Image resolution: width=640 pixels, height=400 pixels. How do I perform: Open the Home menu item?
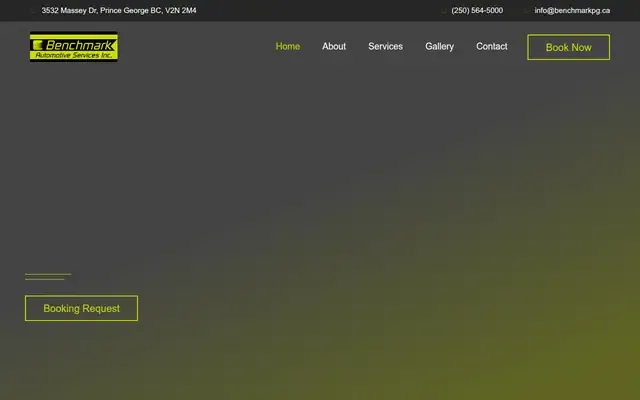[288, 47]
